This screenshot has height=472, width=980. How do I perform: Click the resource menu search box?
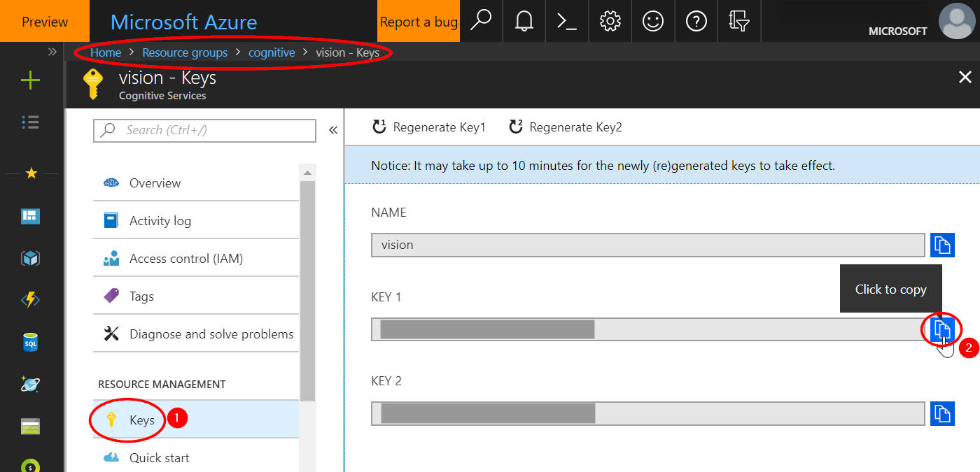204,130
